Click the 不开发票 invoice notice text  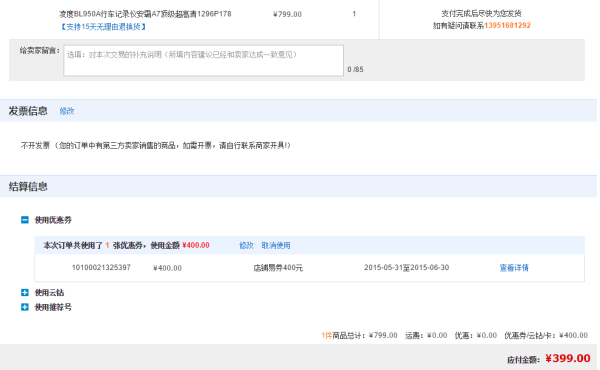tap(156, 145)
